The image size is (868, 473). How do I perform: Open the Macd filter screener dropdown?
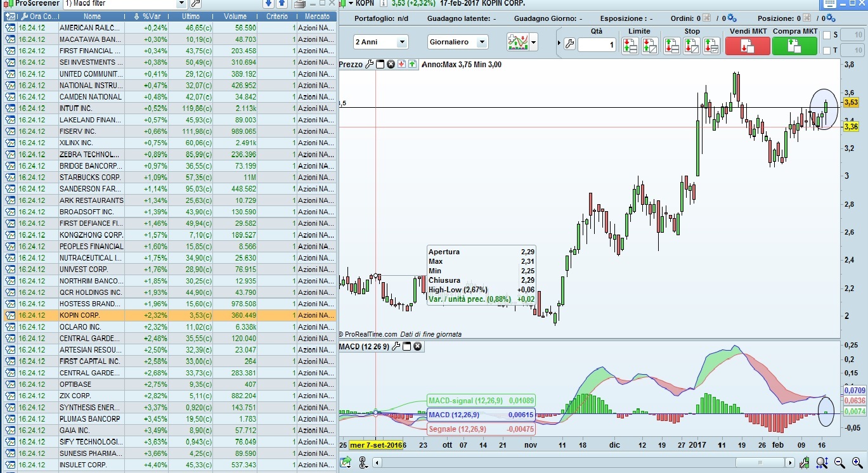pyautogui.click(x=181, y=4)
